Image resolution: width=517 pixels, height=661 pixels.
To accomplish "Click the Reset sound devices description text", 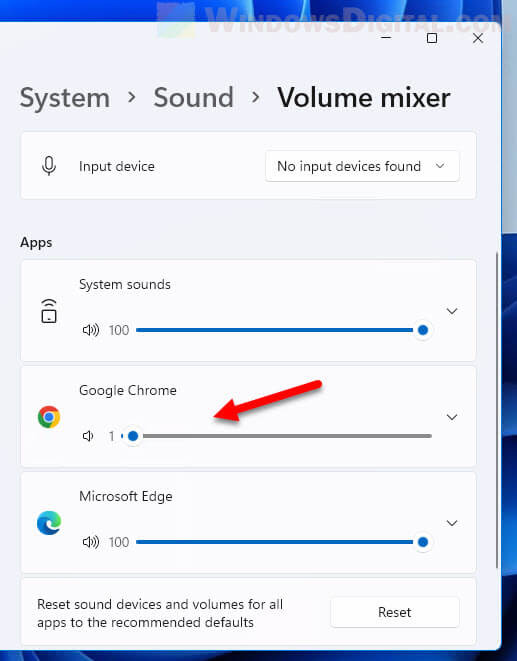I will pos(160,613).
